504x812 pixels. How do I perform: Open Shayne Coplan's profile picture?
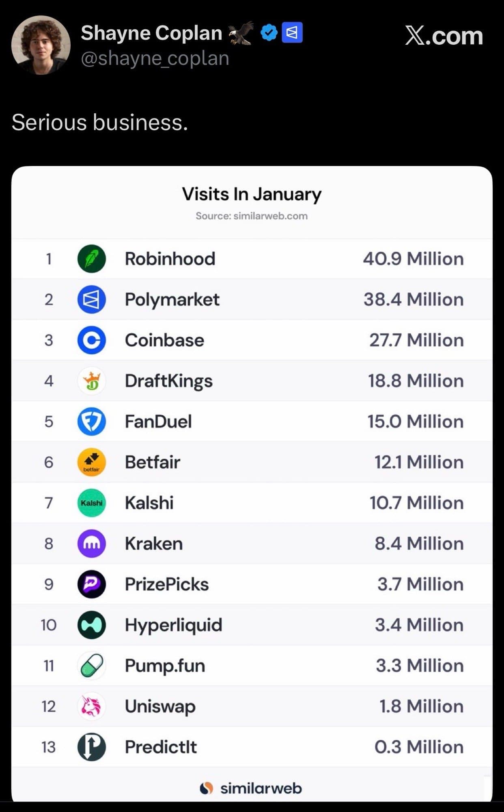click(x=41, y=45)
